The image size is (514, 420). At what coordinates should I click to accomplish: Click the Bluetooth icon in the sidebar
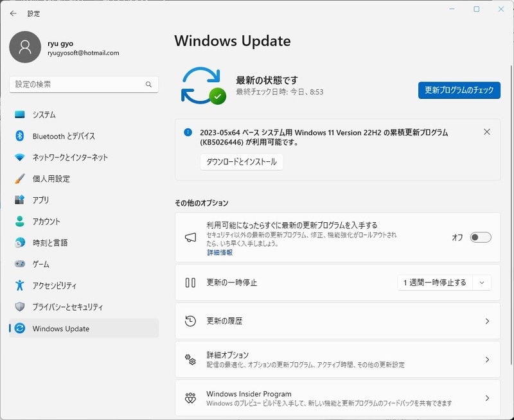click(20, 136)
